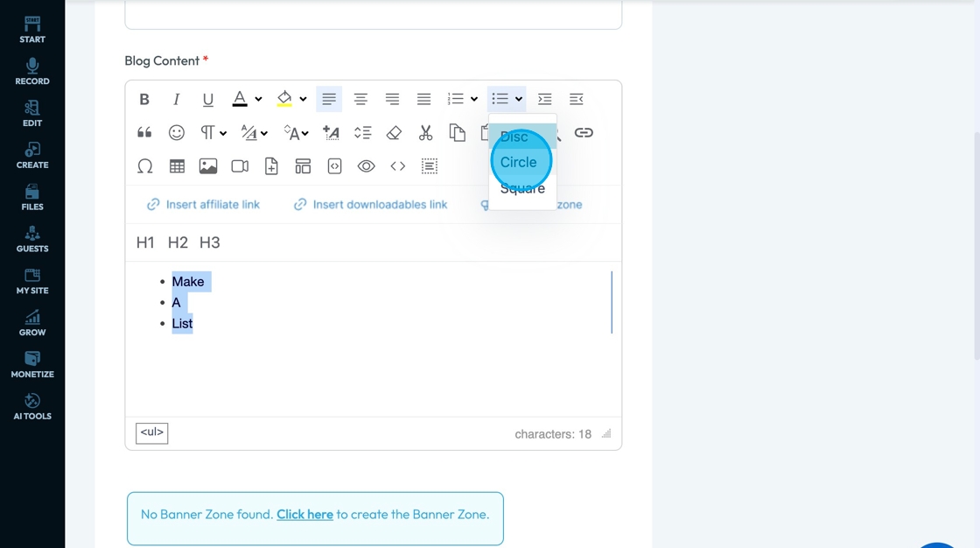
Task: Open the emoji picker
Action: click(176, 132)
